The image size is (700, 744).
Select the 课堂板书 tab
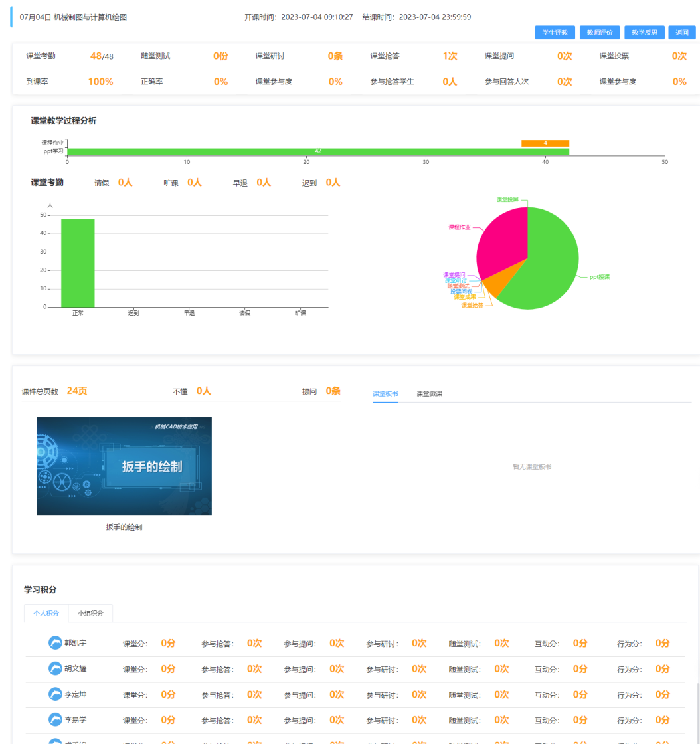385,393
